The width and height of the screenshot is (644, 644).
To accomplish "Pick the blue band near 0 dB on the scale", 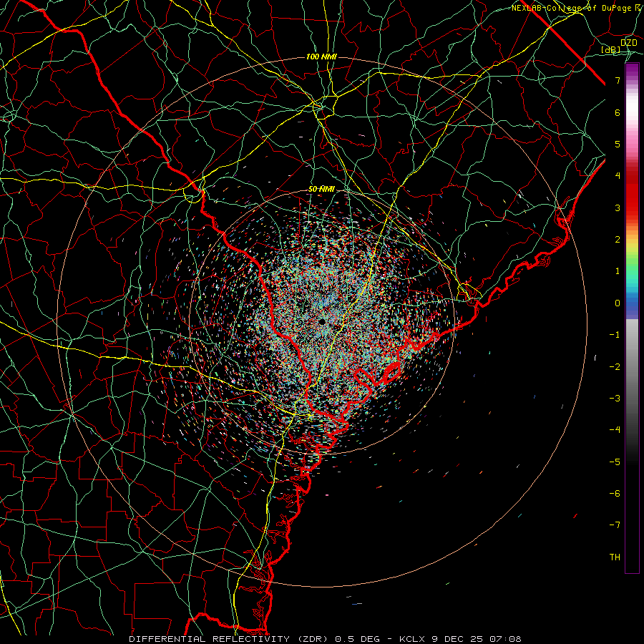I will (x=632, y=306).
